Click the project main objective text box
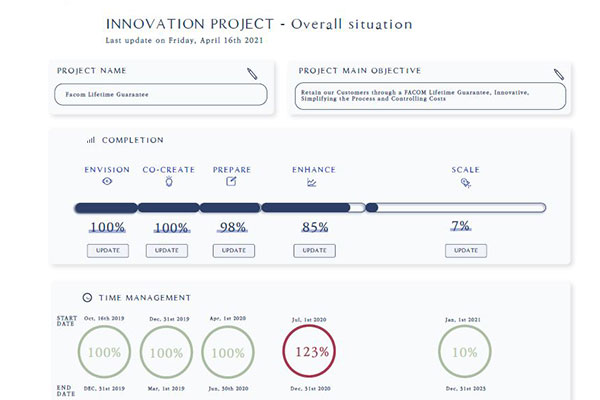This screenshot has height=400, width=600. point(432,95)
